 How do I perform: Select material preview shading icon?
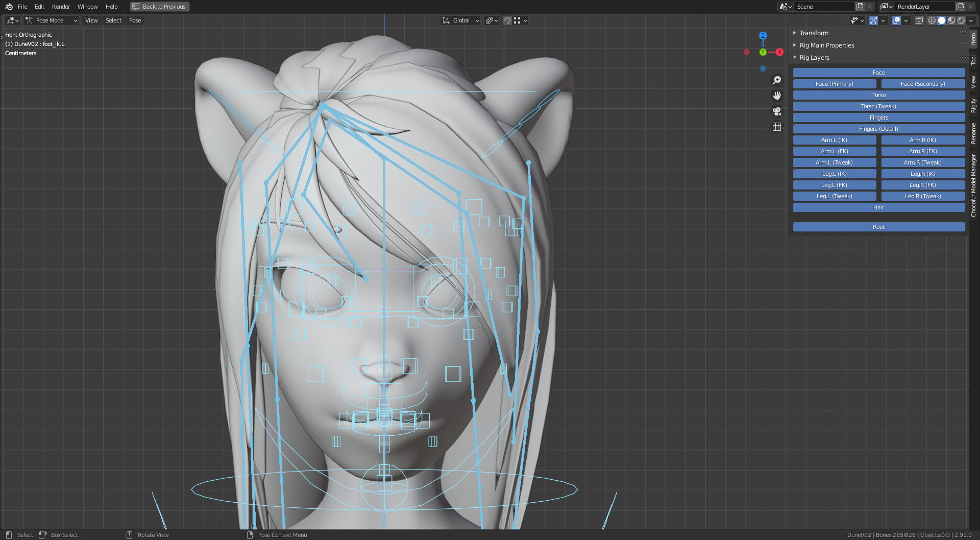(x=951, y=20)
